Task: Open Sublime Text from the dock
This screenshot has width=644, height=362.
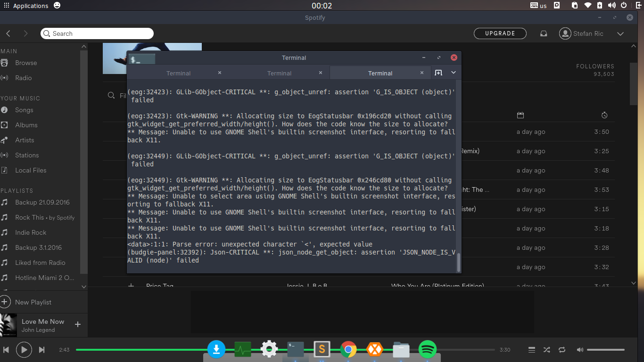Action: [322, 349]
